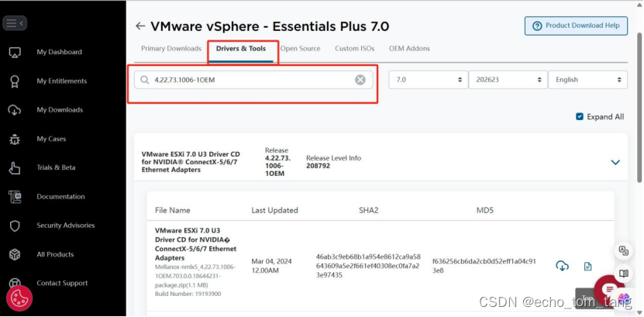Viewport: 644px width, 317px height.
Task: Open My Dashboard page
Action: coord(59,52)
